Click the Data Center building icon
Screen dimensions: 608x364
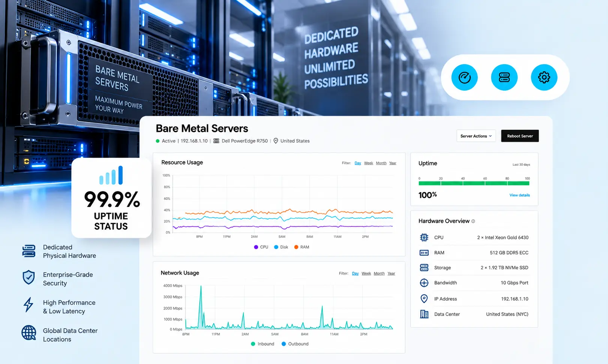(x=424, y=314)
